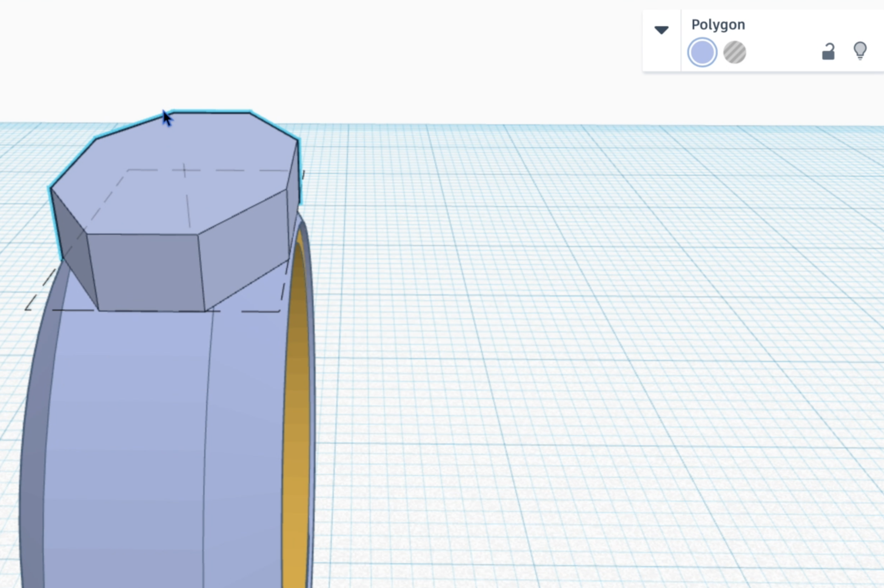Viewport: 884px width, 588px height.
Task: Select the Solid color swatch
Action: [x=702, y=52]
